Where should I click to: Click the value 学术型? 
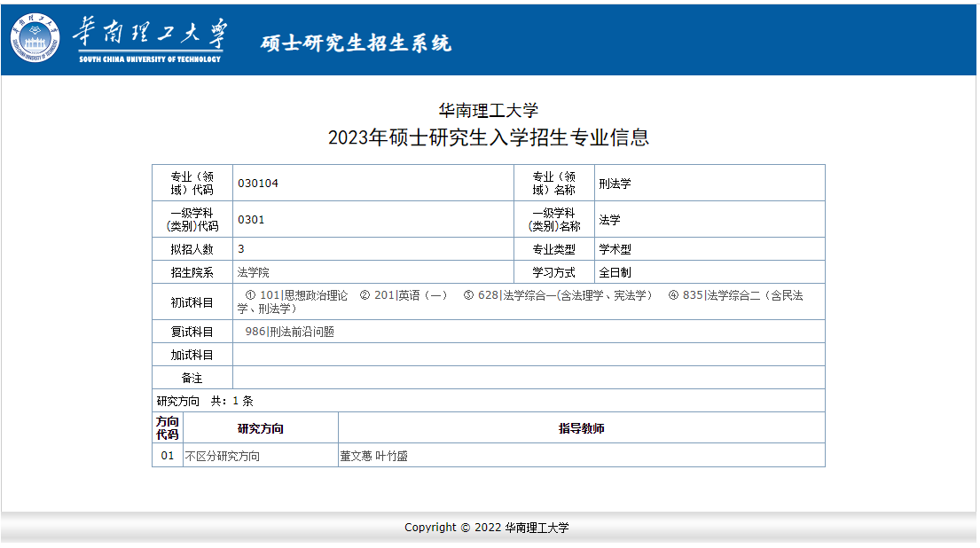(615, 249)
